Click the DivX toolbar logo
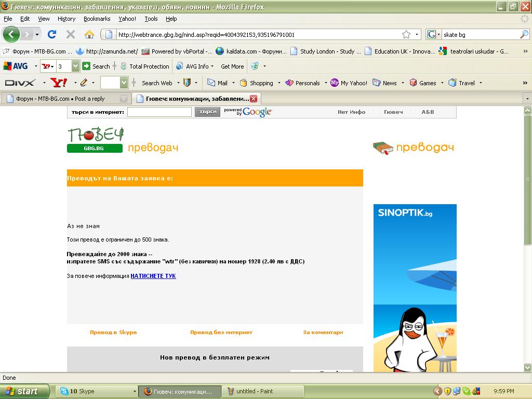532x399 pixels. [20, 83]
